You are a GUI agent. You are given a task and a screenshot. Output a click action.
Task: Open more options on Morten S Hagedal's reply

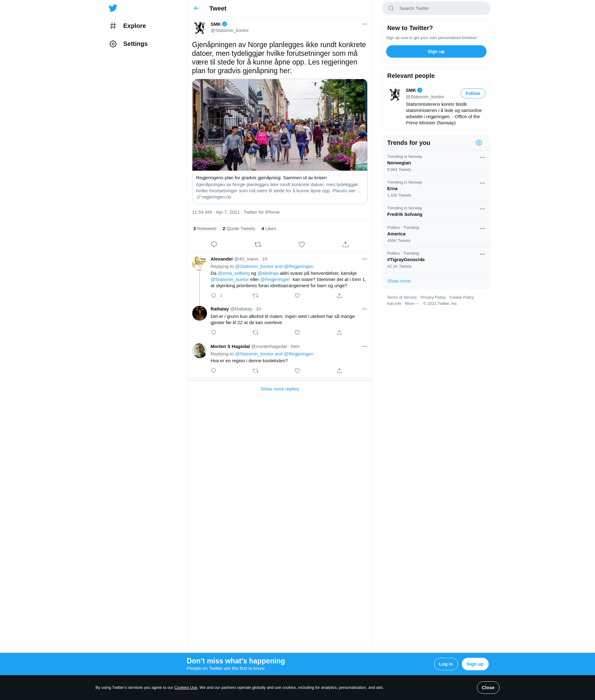(x=364, y=346)
